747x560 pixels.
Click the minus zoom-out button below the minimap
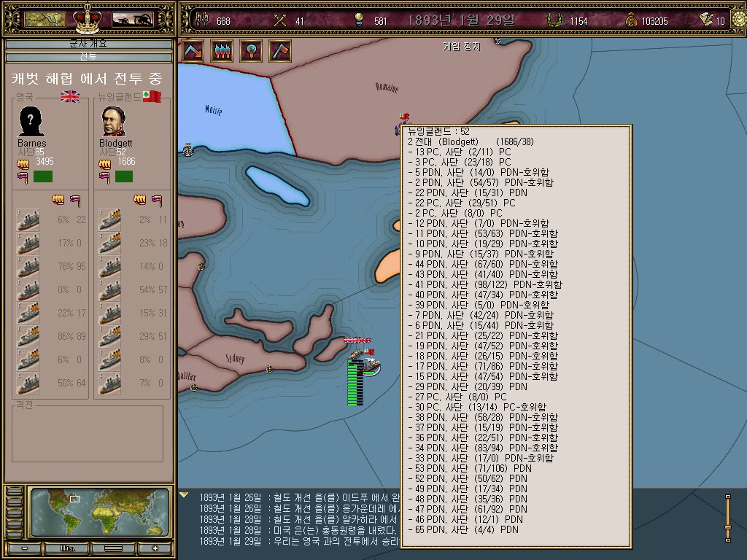tap(24, 548)
